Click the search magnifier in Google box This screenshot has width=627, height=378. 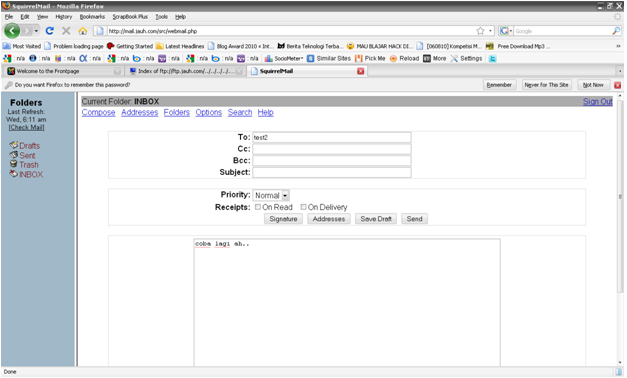pos(616,31)
